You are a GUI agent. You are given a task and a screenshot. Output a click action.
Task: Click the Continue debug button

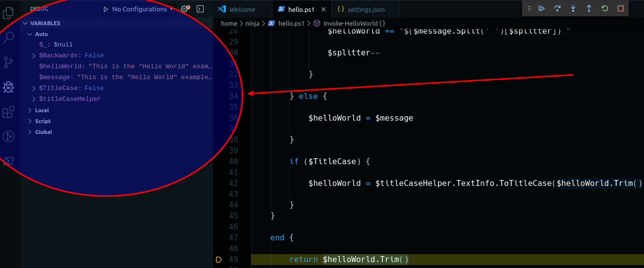click(541, 8)
